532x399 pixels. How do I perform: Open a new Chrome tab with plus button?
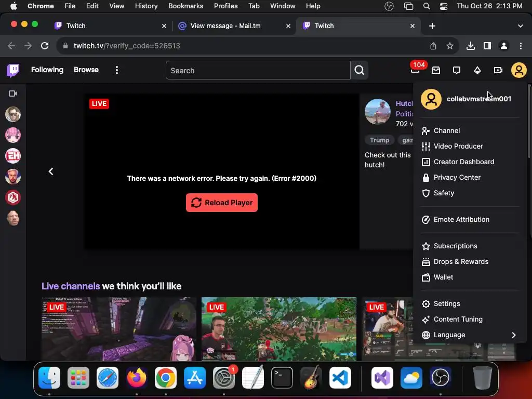click(432, 26)
